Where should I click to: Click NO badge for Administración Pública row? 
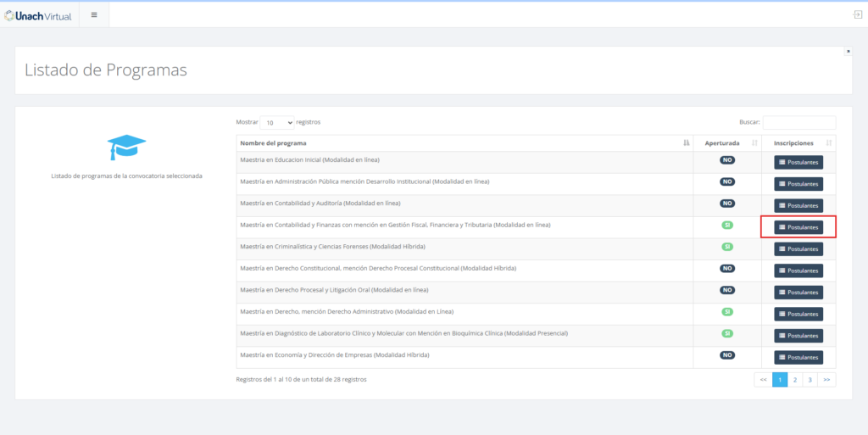pyautogui.click(x=726, y=181)
